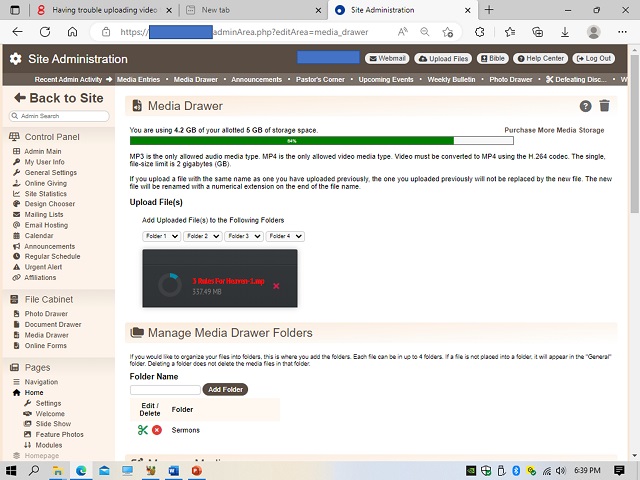This screenshot has width=640, height=480.
Task: Open Word from the taskbar
Action: 173,471
